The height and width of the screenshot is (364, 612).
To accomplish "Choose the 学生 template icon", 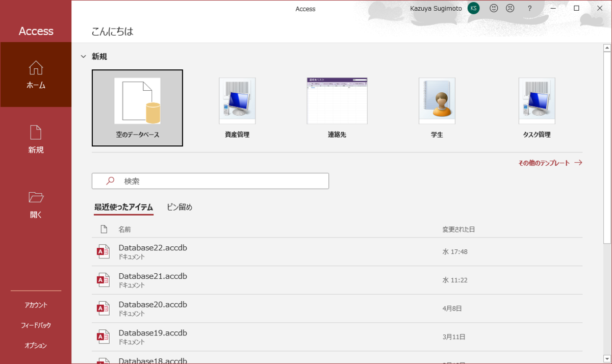I will point(437,101).
